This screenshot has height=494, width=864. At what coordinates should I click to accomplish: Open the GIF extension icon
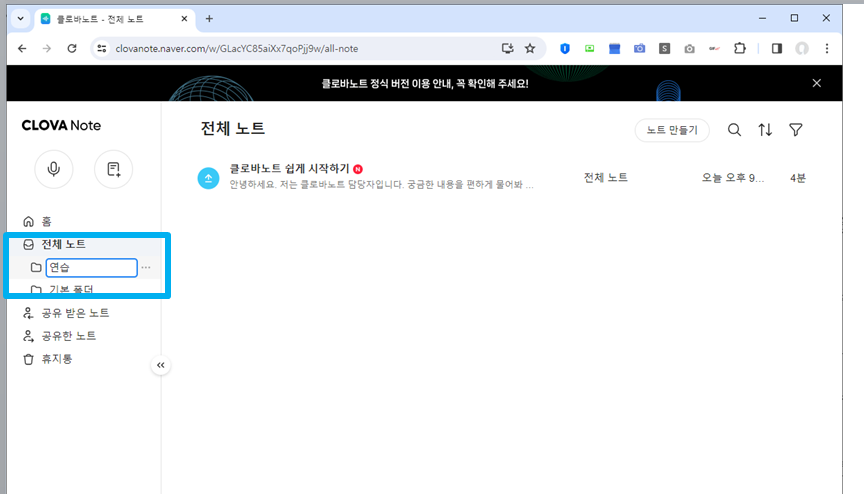coord(715,48)
